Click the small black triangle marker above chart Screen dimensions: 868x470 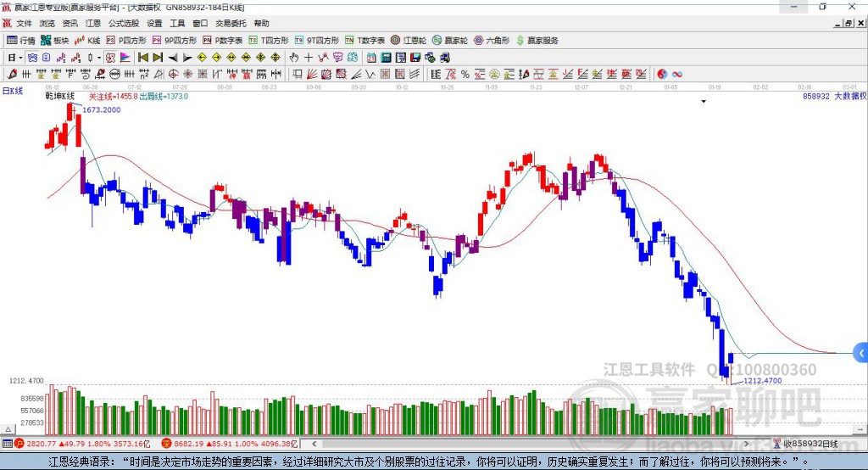[704, 102]
